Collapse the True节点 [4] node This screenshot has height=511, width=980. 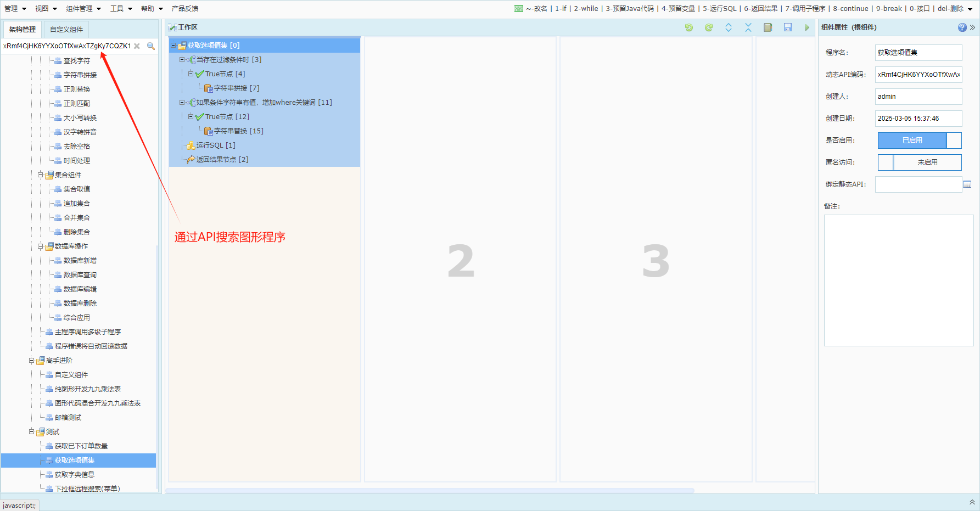tap(191, 74)
